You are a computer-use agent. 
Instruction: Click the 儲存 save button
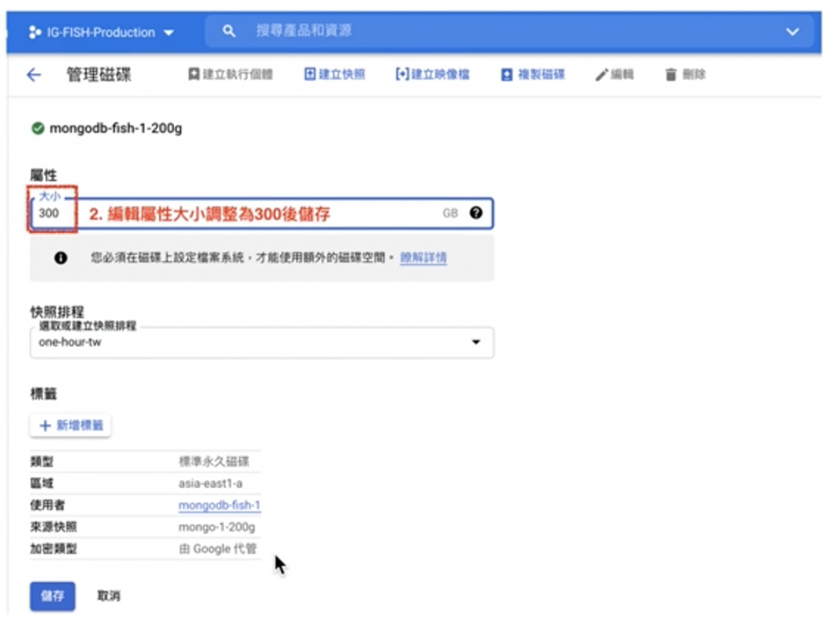coord(52,596)
